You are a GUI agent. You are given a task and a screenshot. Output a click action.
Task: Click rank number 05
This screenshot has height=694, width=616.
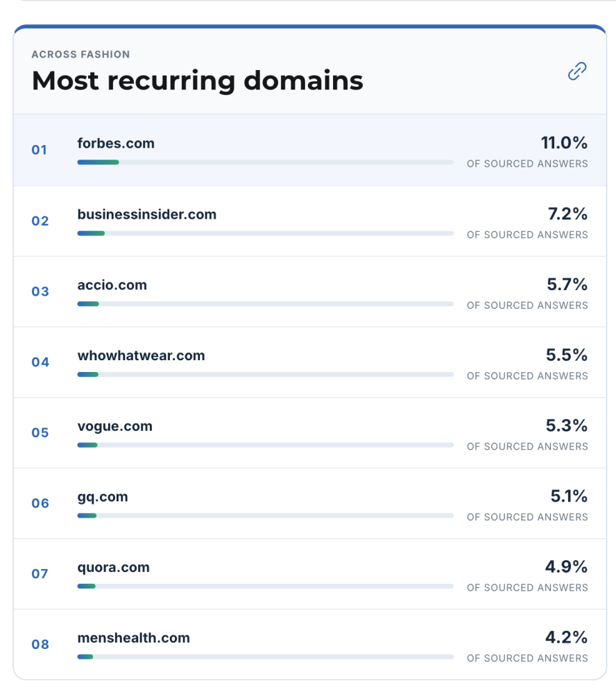[x=40, y=433]
